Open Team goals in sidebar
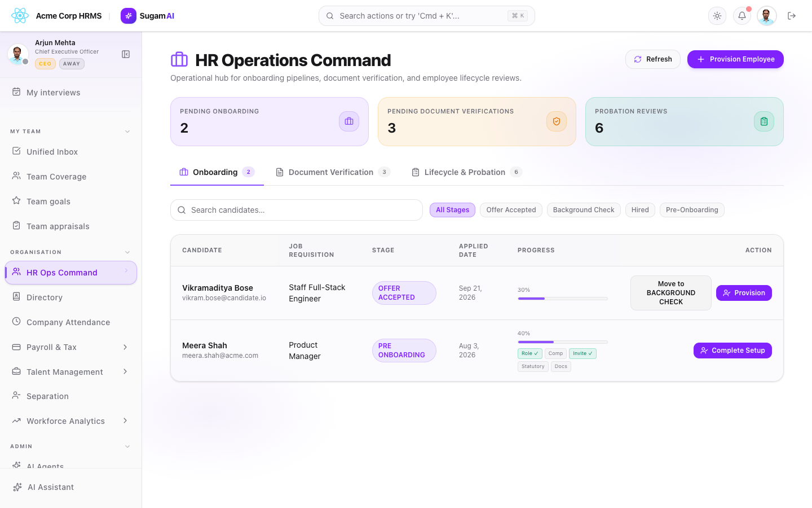 pos(70,202)
